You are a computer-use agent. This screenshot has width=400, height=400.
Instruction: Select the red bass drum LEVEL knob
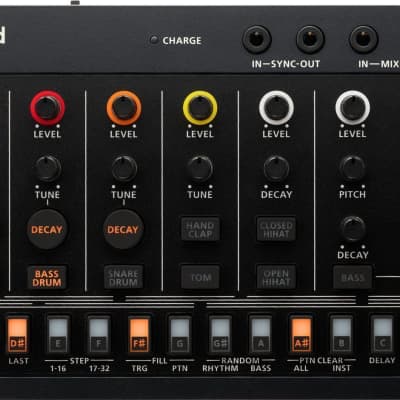click(47, 108)
